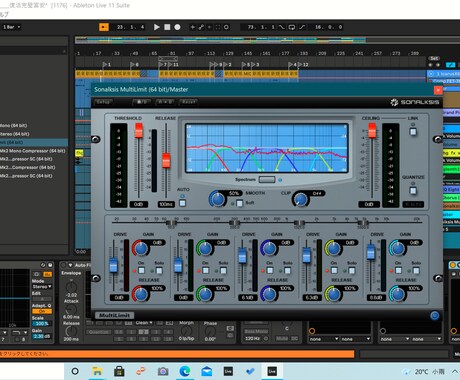
Task: Click the transport Stop button
Action: (167, 27)
